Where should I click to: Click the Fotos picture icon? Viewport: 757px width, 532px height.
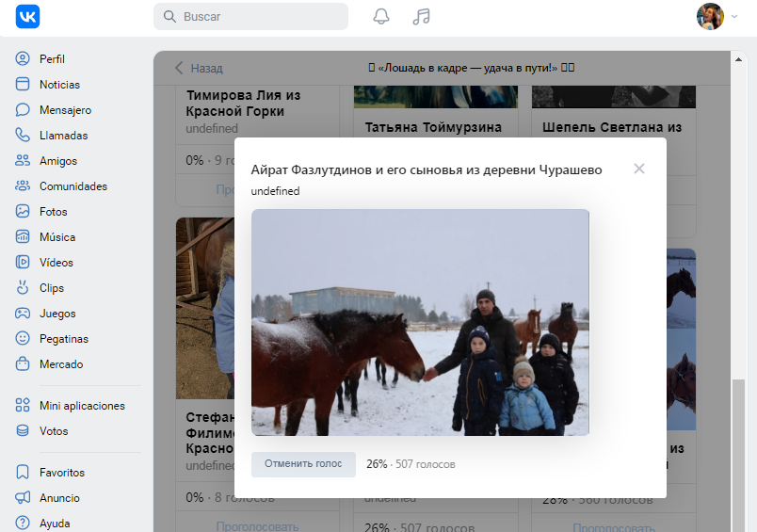23,211
